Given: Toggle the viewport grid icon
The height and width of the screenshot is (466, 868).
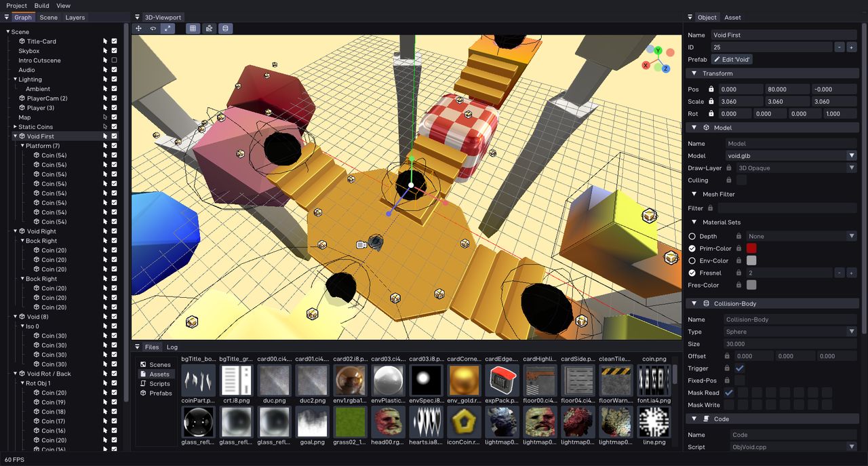Looking at the screenshot, I should click(x=193, y=28).
